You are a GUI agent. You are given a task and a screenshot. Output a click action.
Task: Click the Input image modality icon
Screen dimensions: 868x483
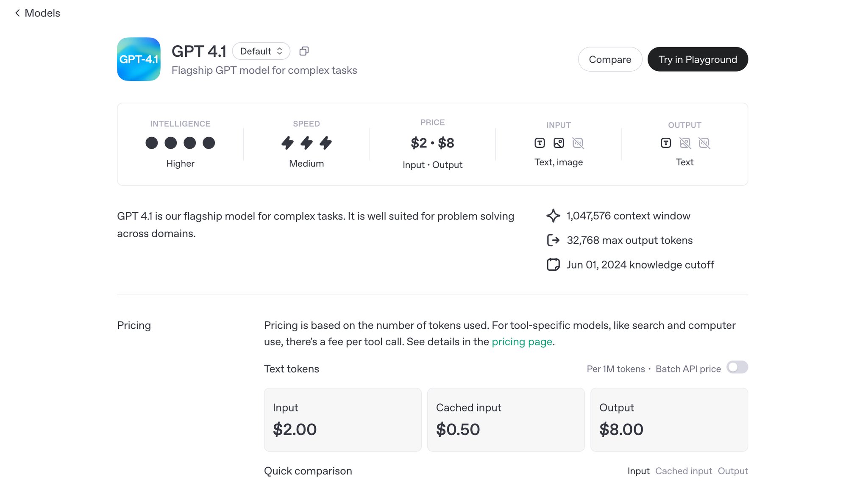[x=559, y=143]
